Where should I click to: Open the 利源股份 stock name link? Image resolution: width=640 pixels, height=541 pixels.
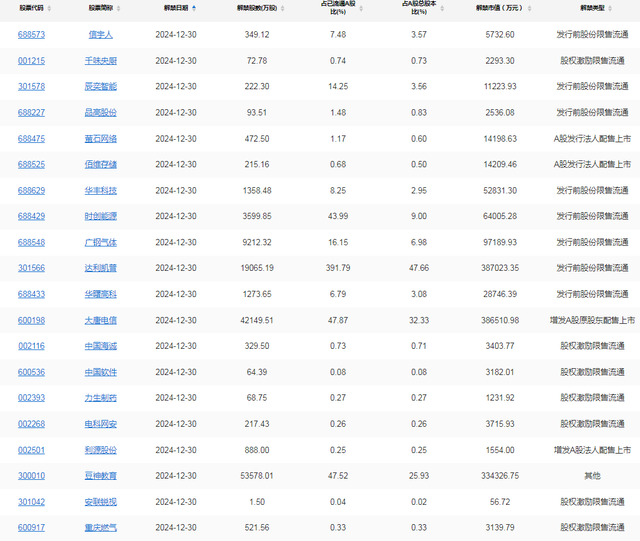101,450
